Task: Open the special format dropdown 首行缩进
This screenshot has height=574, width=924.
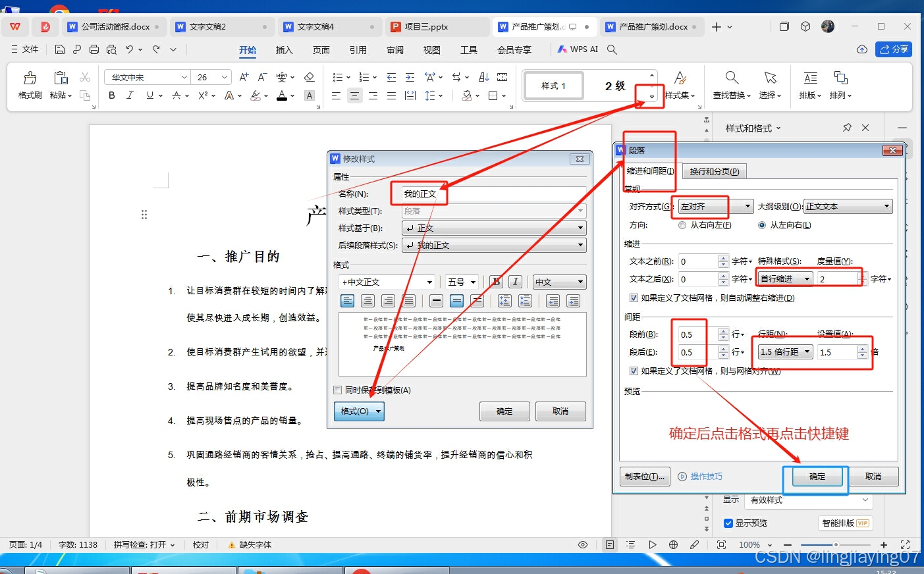Action: tap(786, 278)
